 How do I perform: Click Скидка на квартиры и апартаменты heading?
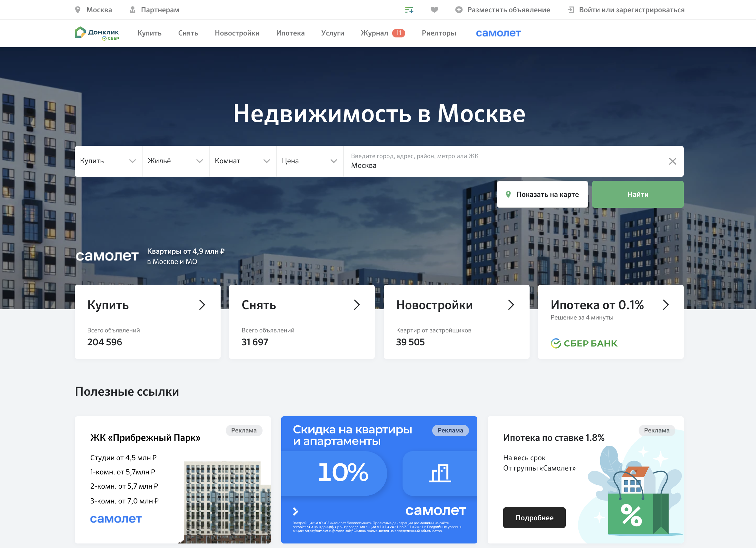click(x=352, y=435)
